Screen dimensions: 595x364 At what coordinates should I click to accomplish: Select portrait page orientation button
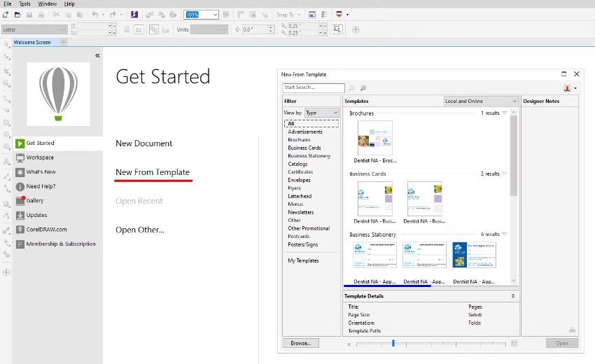pos(127,29)
